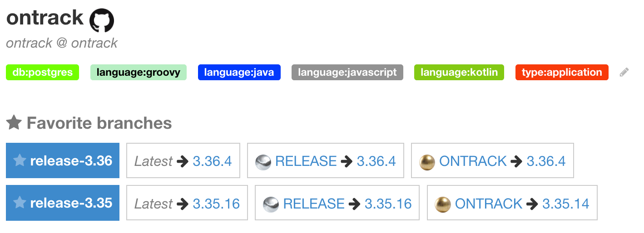
Task: Toggle the favorite star on release-3.35
Action: (20, 203)
